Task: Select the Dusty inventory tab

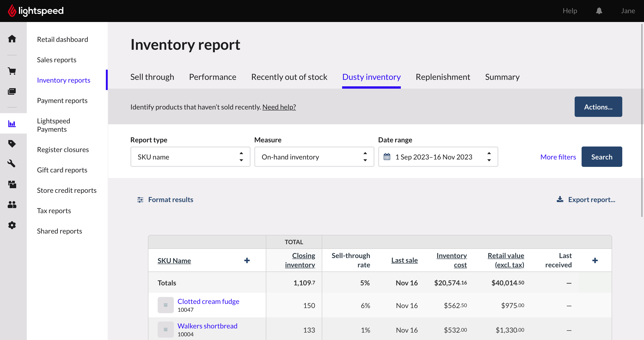Action: coord(371,77)
